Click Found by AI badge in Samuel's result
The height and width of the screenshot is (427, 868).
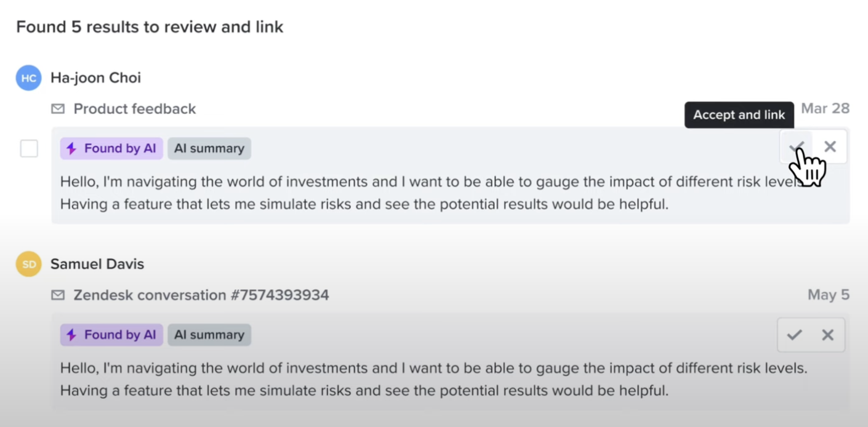(111, 335)
